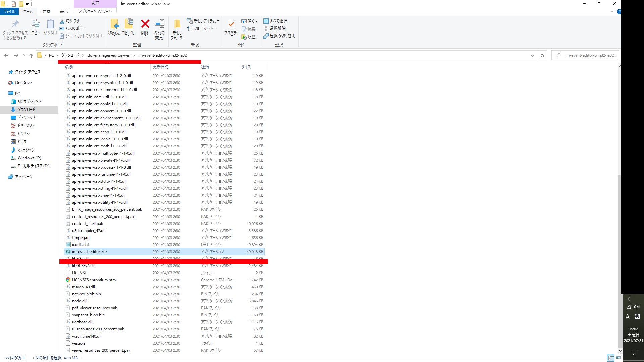Click Pin to Quick Access icon
This screenshot has width=644, height=362.
15,24
